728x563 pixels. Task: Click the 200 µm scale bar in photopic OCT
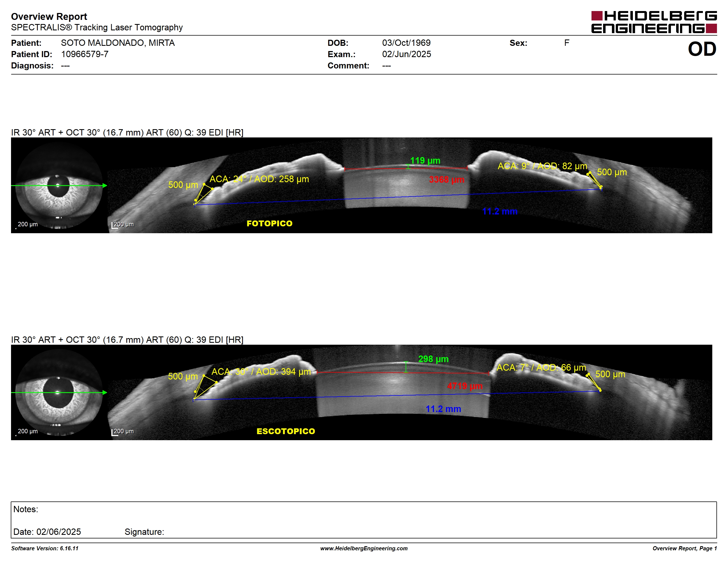(x=123, y=225)
